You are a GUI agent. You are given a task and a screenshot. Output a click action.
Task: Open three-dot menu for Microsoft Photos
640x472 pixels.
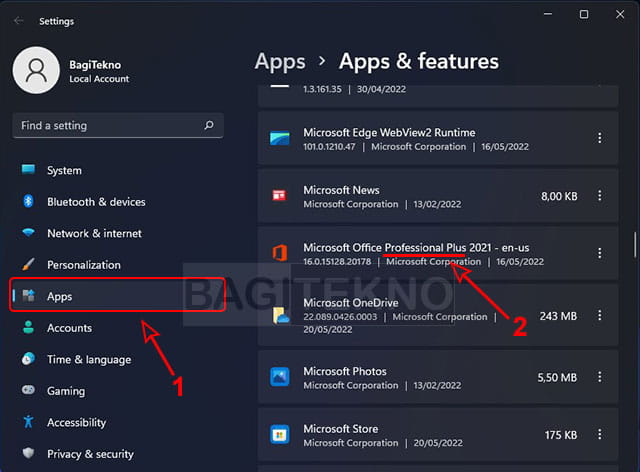(600, 377)
